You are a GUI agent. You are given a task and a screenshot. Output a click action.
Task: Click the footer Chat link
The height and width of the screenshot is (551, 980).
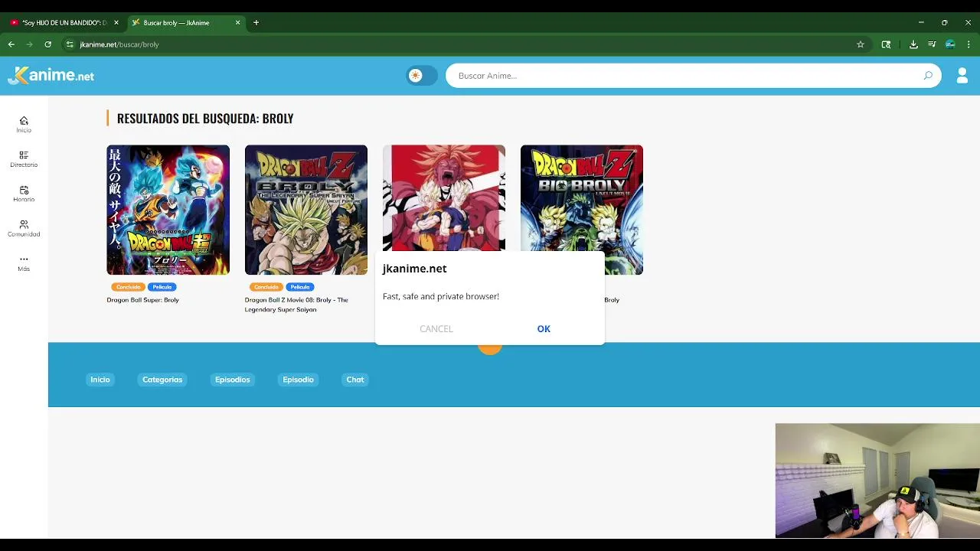[x=355, y=380]
